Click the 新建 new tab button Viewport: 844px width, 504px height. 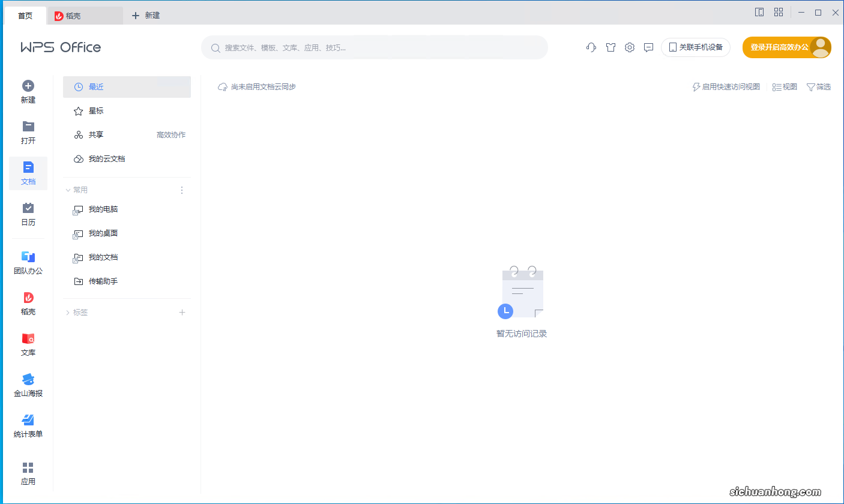pos(146,16)
